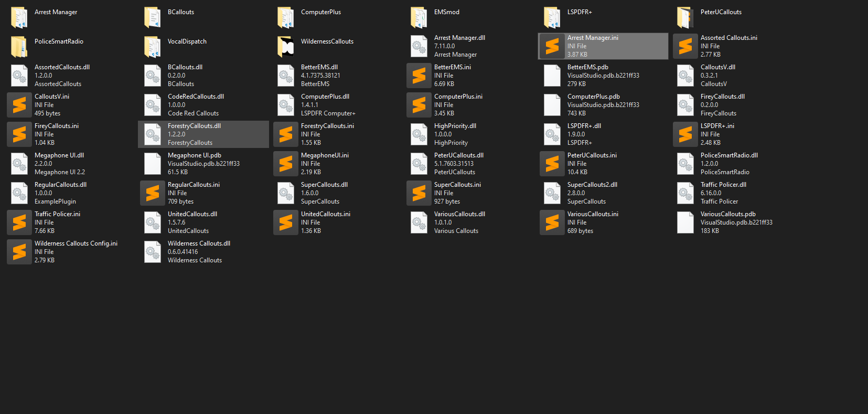
Task: Select the Wilderness Callouts.dll gear icon
Action: pyautogui.click(x=153, y=252)
